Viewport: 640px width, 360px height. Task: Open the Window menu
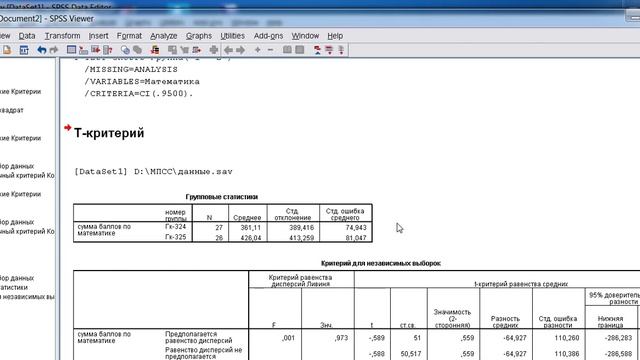(305, 36)
